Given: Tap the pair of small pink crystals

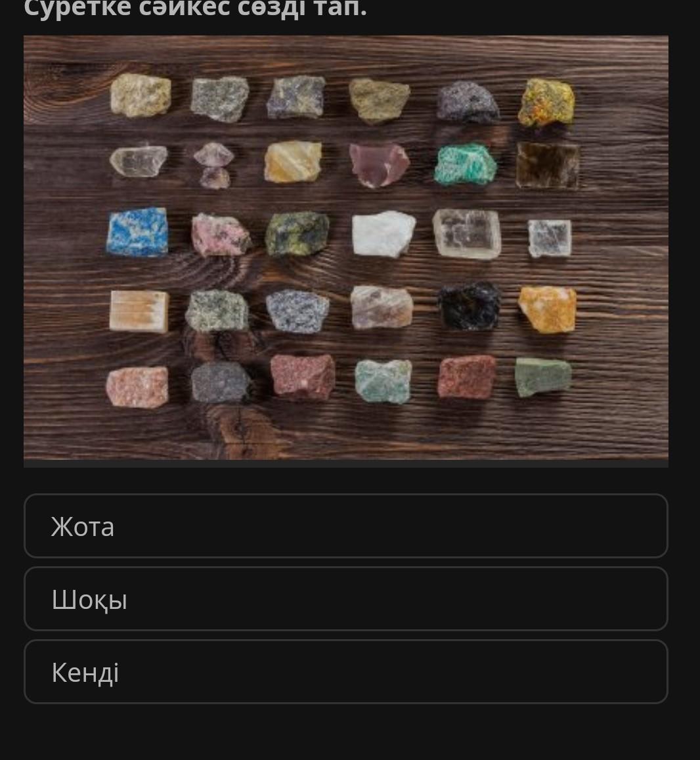Looking at the screenshot, I should pyautogui.click(x=213, y=166).
